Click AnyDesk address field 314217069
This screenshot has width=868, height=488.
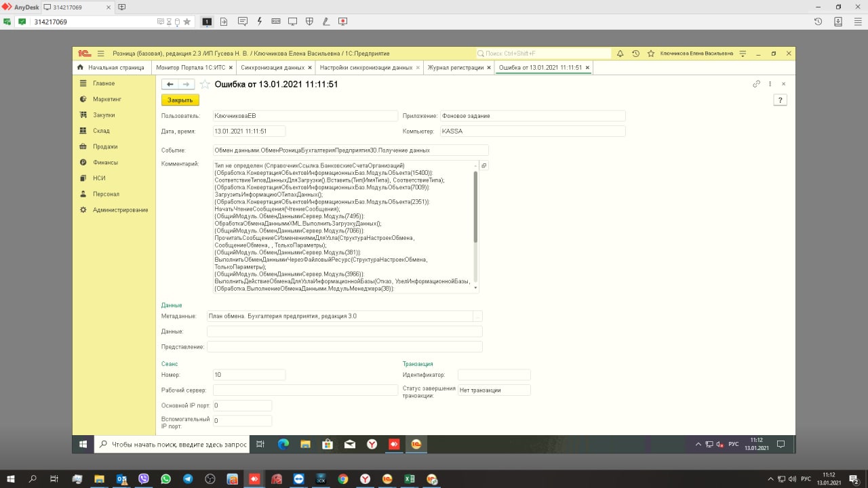(x=95, y=22)
